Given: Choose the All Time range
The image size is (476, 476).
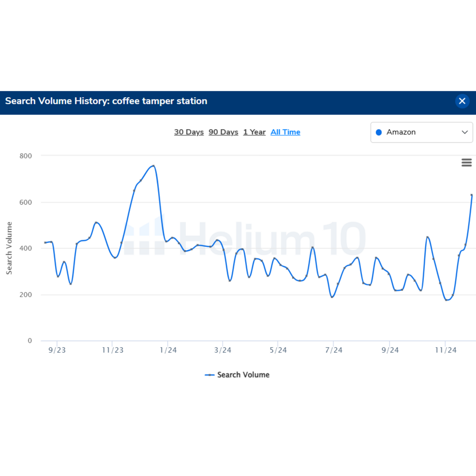Looking at the screenshot, I should pyautogui.click(x=285, y=132).
